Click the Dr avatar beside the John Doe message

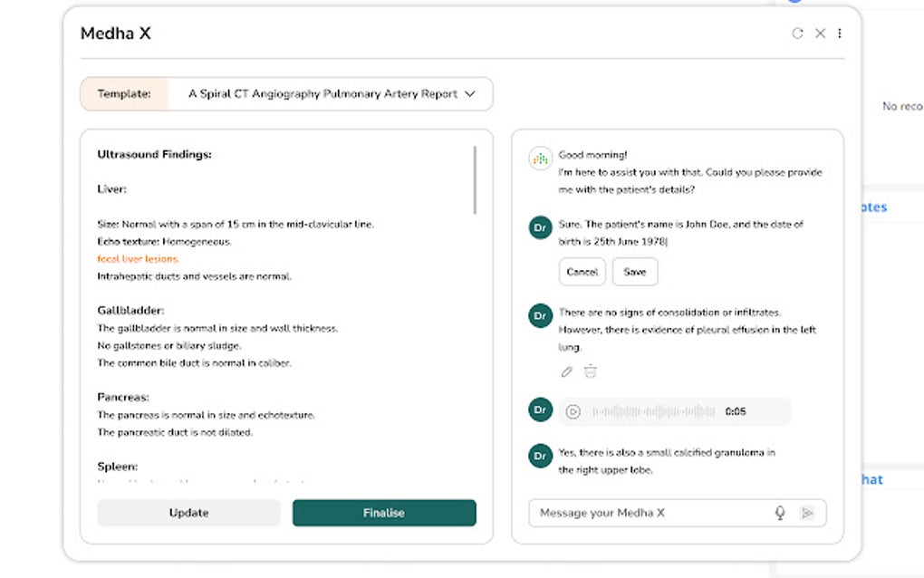click(540, 228)
